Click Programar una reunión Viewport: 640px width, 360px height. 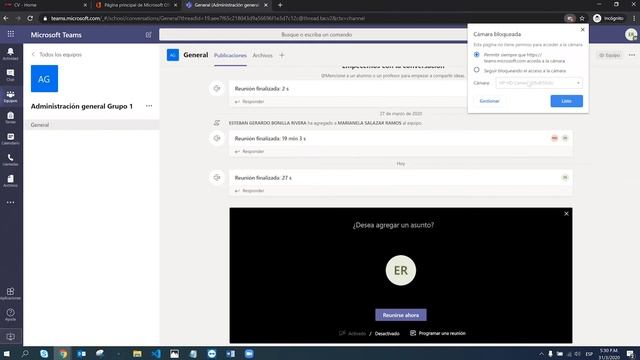[x=438, y=333]
